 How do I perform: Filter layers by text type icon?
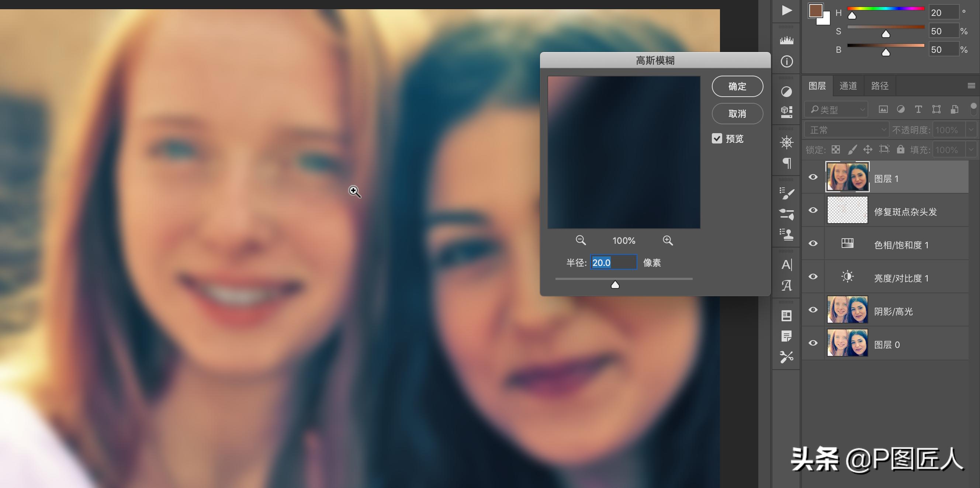(x=918, y=110)
